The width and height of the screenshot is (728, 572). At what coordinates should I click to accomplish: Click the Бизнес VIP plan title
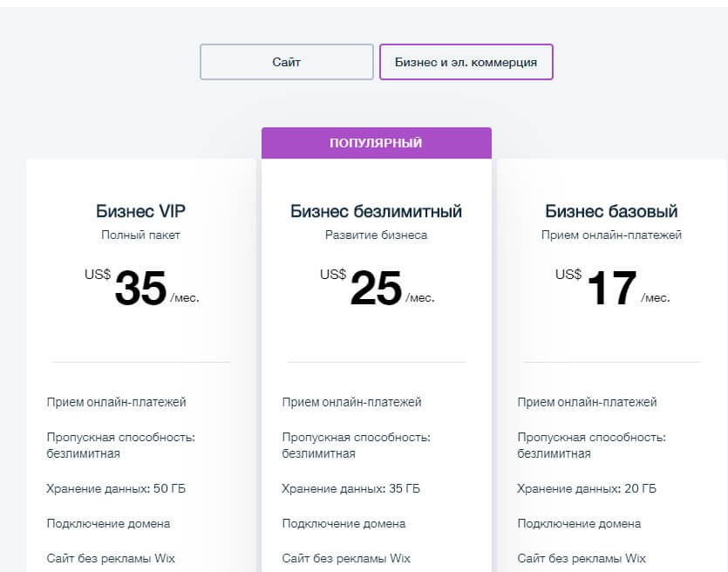point(140,211)
